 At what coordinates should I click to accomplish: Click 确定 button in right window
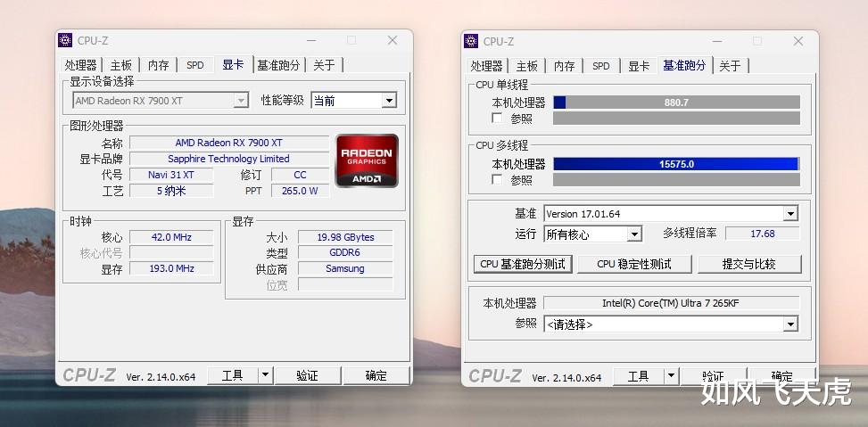[782, 377]
